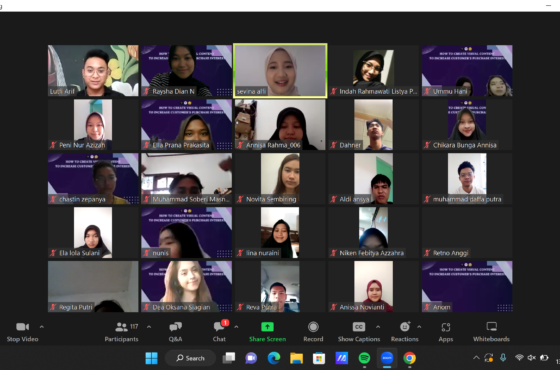Open Microsoft Edge from the taskbar
560x370 pixels.
(274, 358)
